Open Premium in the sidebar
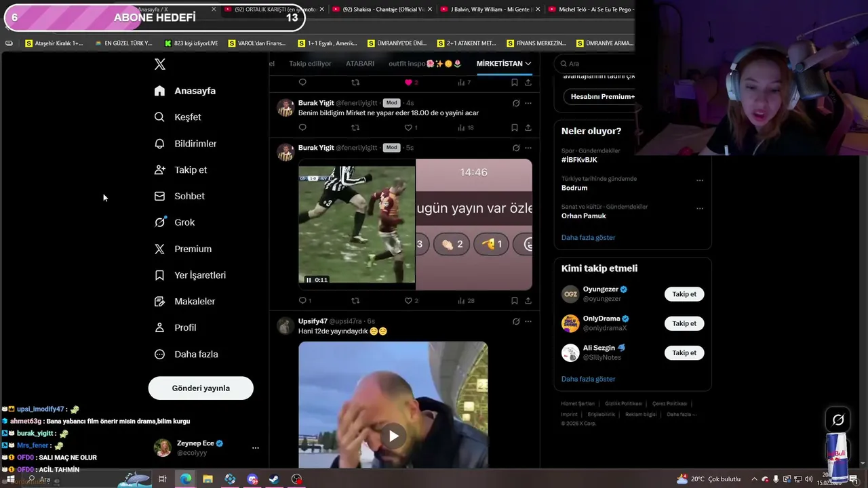This screenshot has width=868, height=488. pyautogui.click(x=182, y=249)
